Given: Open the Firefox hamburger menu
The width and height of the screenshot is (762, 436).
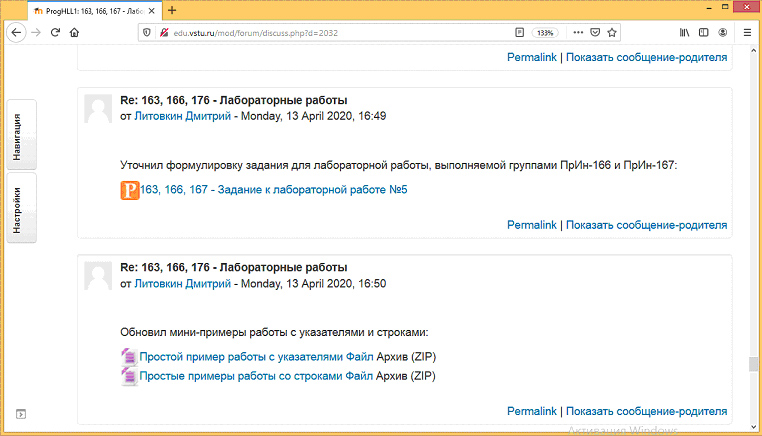Looking at the screenshot, I should click(747, 32).
